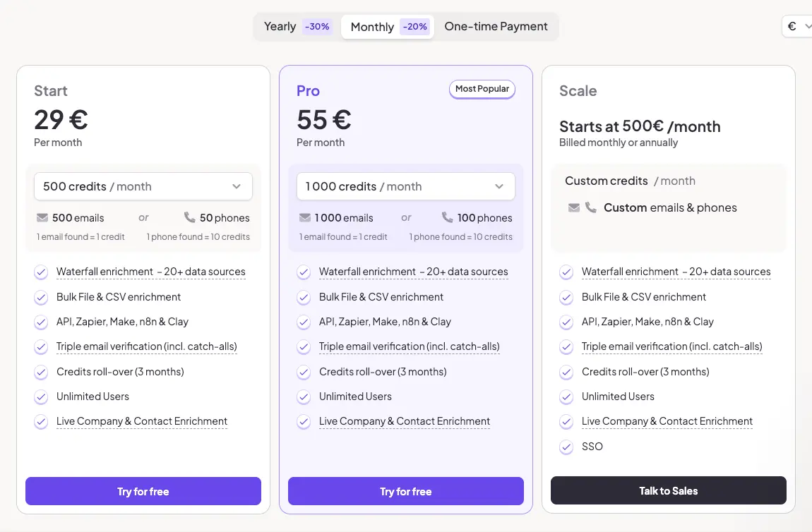Click the Most Popular badge
The width and height of the screenshot is (812, 532).
[x=482, y=89]
